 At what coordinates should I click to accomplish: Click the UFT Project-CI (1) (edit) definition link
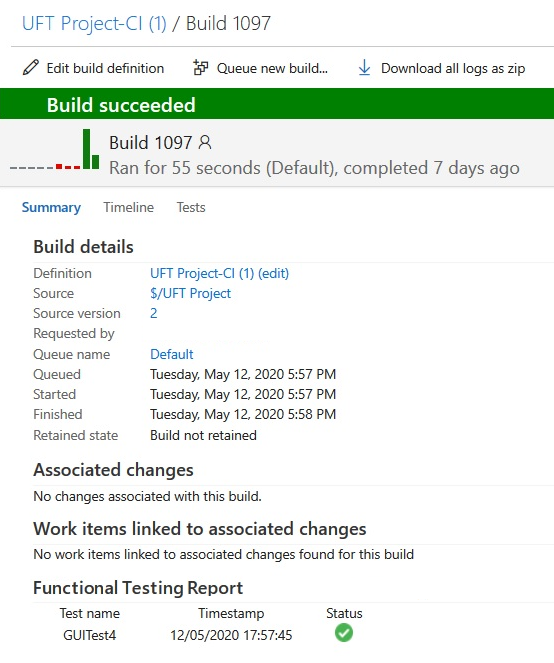[x=219, y=274]
